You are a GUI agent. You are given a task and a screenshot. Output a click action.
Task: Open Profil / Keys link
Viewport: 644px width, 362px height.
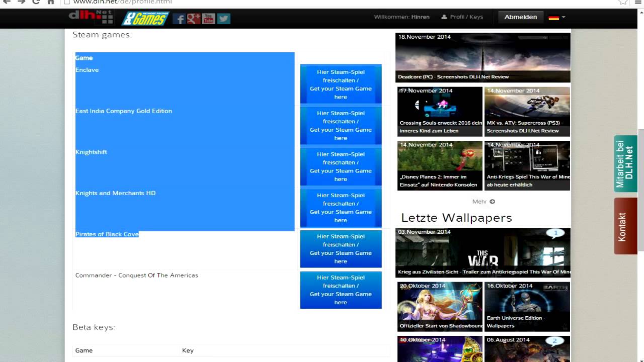point(462,17)
